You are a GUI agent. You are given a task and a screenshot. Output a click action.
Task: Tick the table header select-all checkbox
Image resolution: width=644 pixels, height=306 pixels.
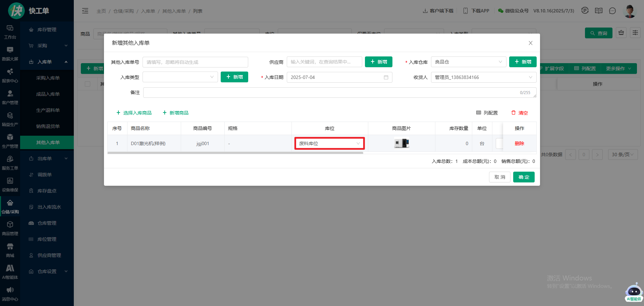(88, 84)
